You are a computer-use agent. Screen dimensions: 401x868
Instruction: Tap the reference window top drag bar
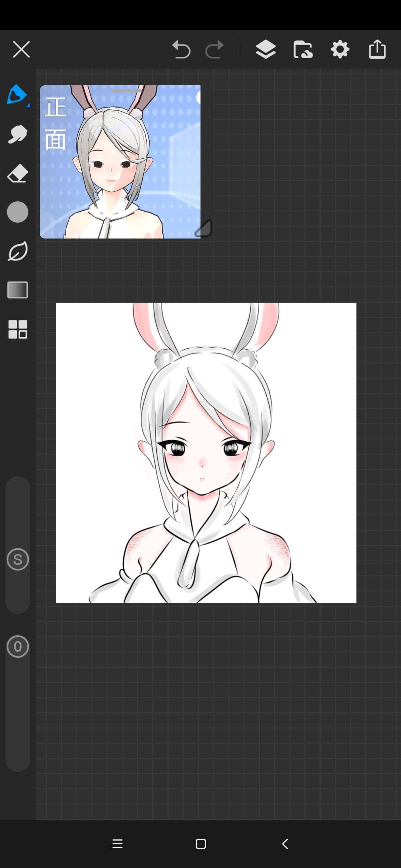tap(126, 91)
